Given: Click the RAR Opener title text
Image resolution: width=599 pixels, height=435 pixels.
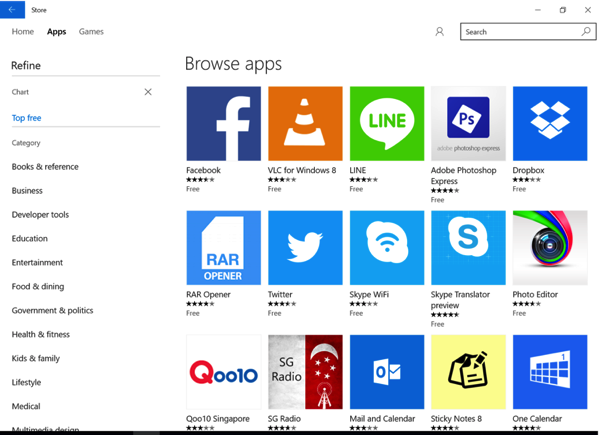Looking at the screenshot, I should tap(208, 295).
